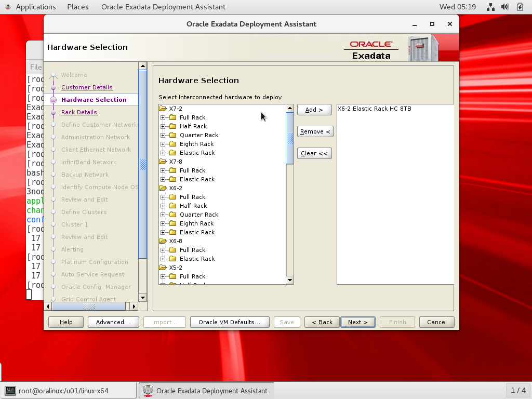Click down arrow of hardware tree scrollbar

(290, 281)
